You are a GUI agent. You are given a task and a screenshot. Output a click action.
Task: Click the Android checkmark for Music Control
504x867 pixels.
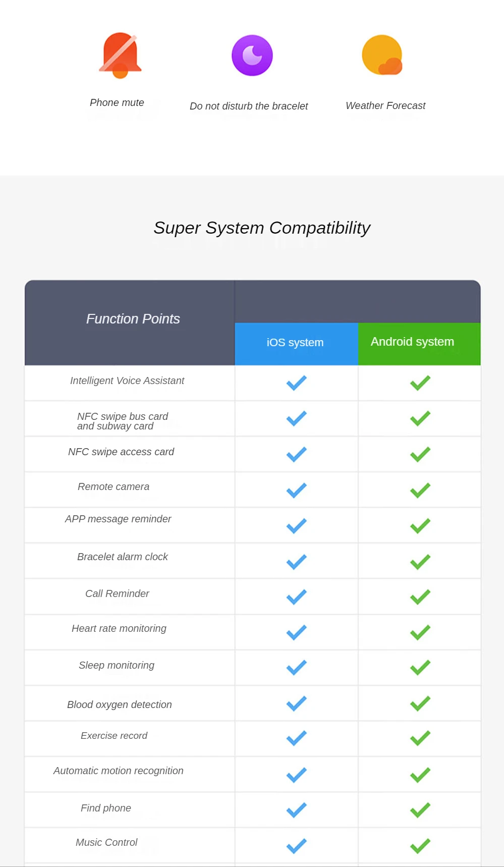point(420,846)
